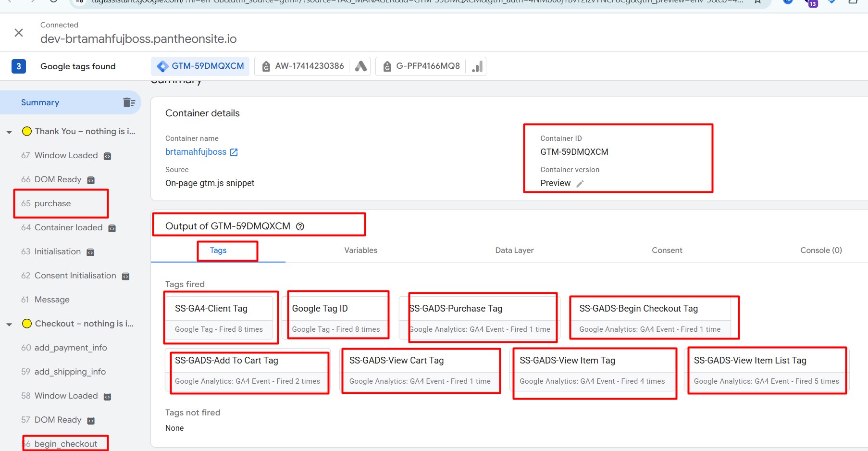Viewport: 868px width, 451px height.
Task: Select the 60 add_payment_info event
Action: 70,348
